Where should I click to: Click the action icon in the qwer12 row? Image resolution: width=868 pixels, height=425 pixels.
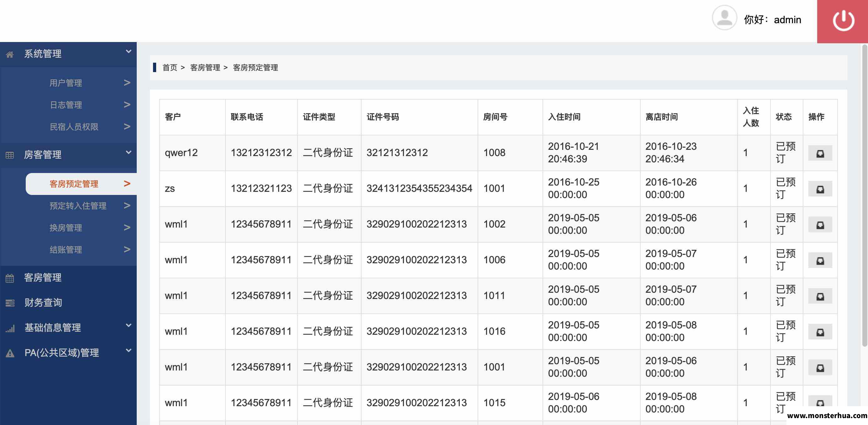(x=820, y=154)
